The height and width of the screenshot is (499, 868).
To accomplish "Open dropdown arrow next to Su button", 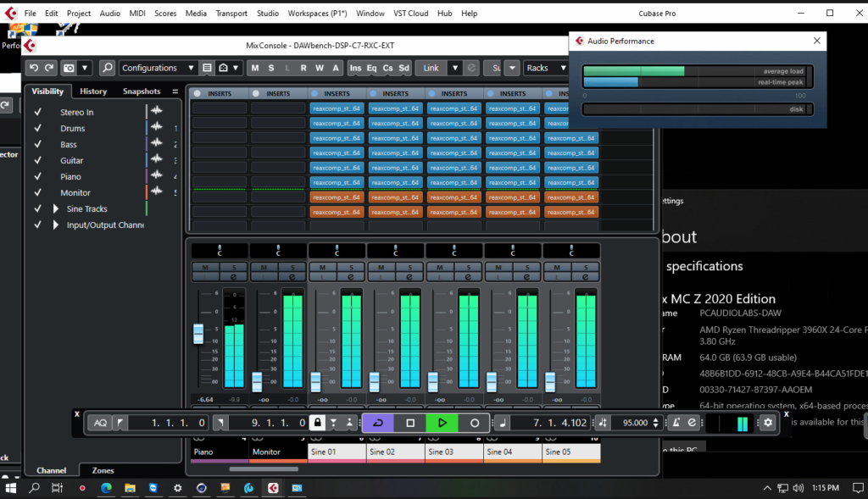I will (512, 68).
